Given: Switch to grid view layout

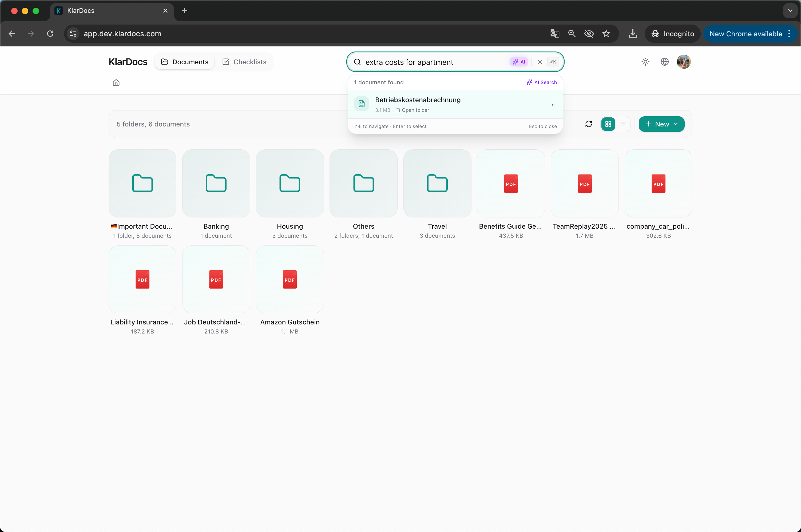Looking at the screenshot, I should [x=608, y=124].
